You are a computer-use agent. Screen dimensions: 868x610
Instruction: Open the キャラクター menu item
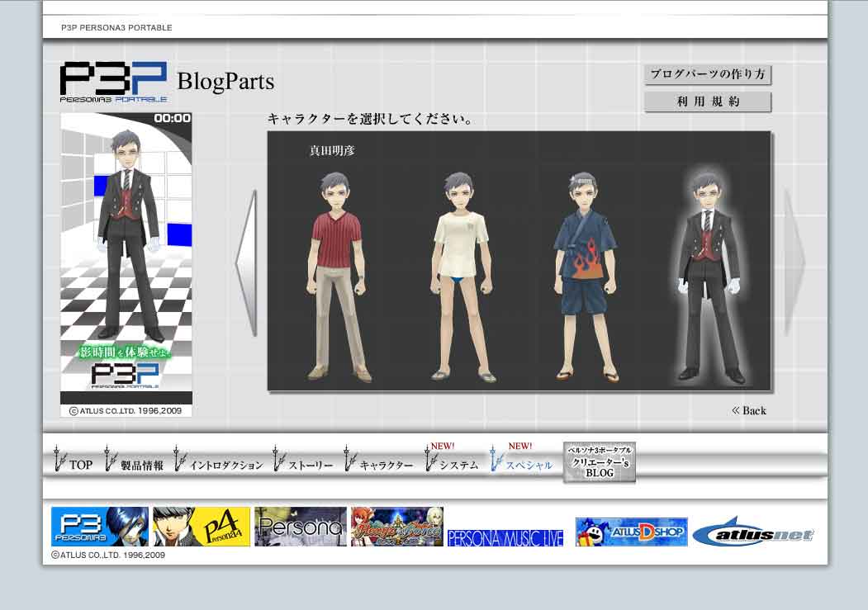[x=379, y=464]
